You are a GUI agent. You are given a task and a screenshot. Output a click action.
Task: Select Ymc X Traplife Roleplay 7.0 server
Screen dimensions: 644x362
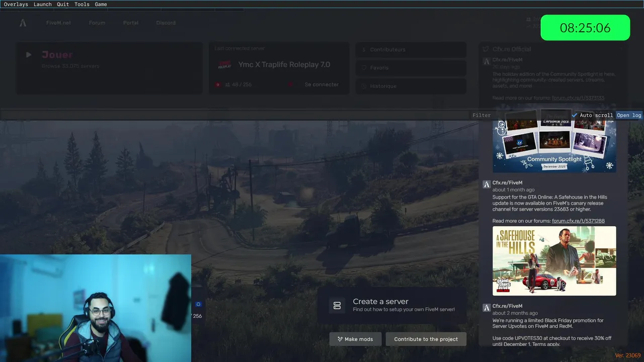click(284, 64)
